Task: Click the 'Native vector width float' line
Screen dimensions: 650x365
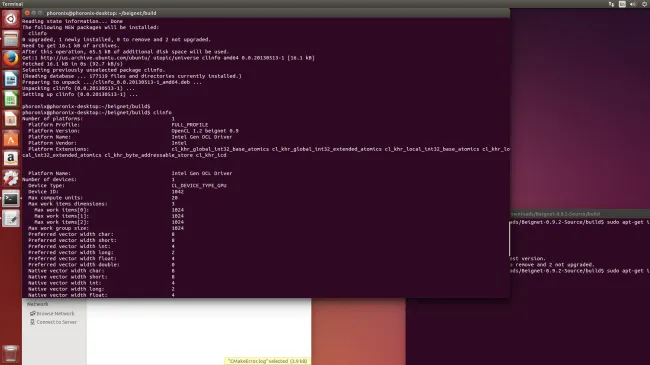Action: 101,295
